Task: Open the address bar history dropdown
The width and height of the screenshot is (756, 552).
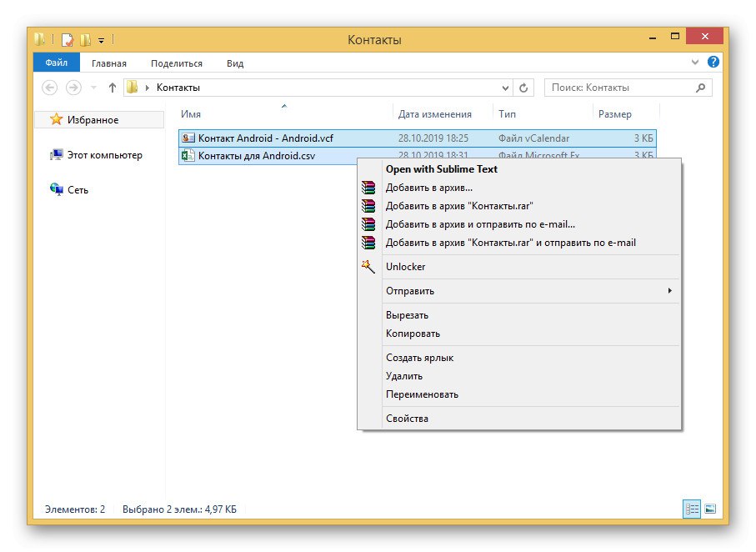Action: 506,88
